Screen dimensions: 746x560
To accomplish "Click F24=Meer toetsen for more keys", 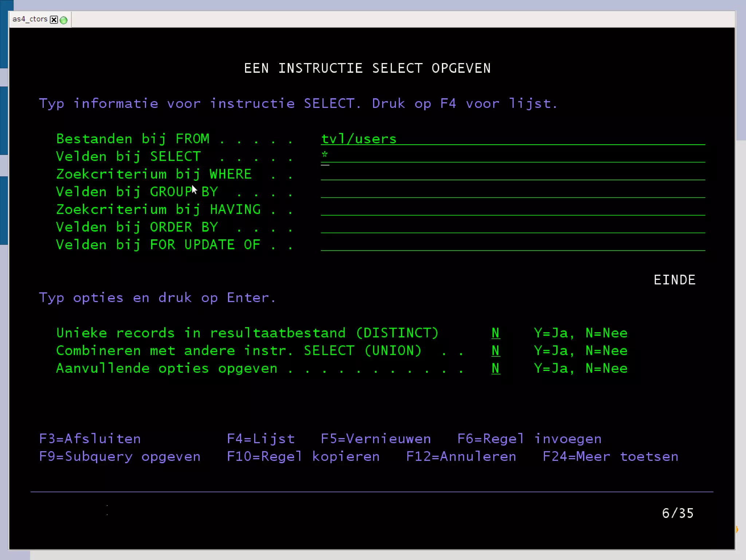I will tap(610, 457).
